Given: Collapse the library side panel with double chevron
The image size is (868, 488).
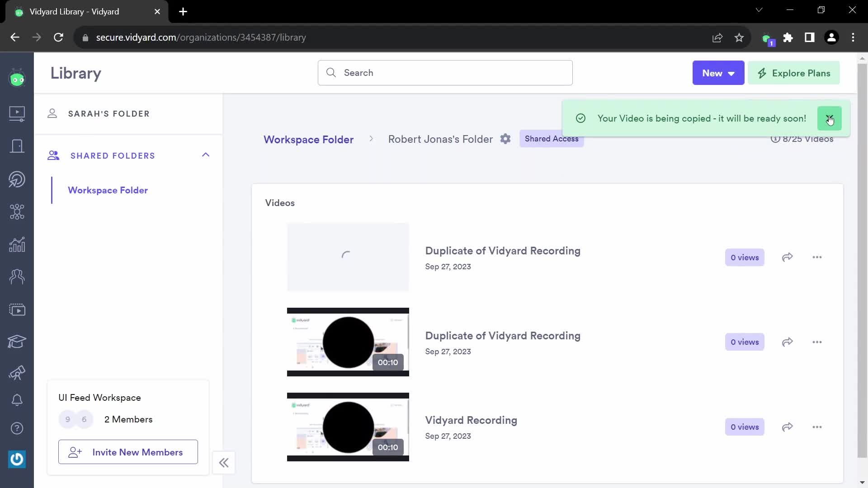Looking at the screenshot, I should click(x=224, y=463).
